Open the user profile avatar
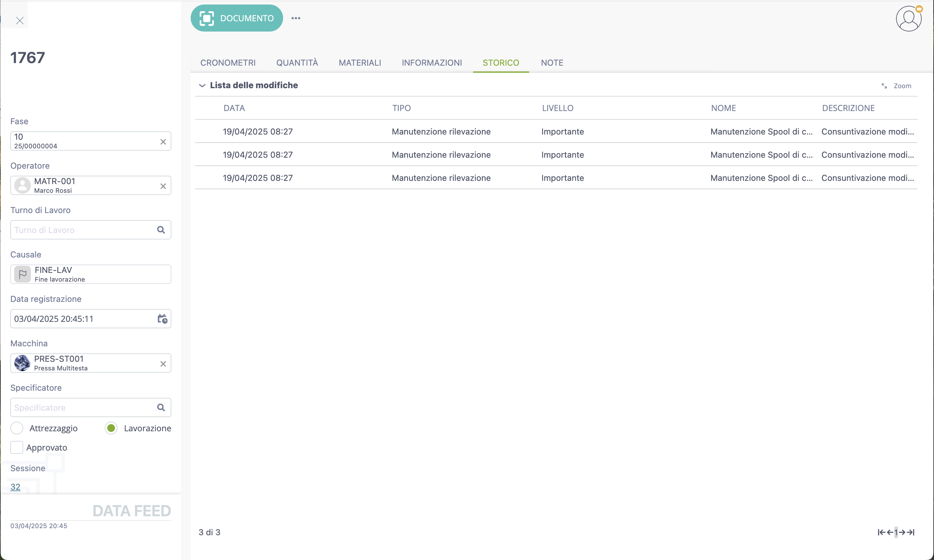 click(x=908, y=18)
